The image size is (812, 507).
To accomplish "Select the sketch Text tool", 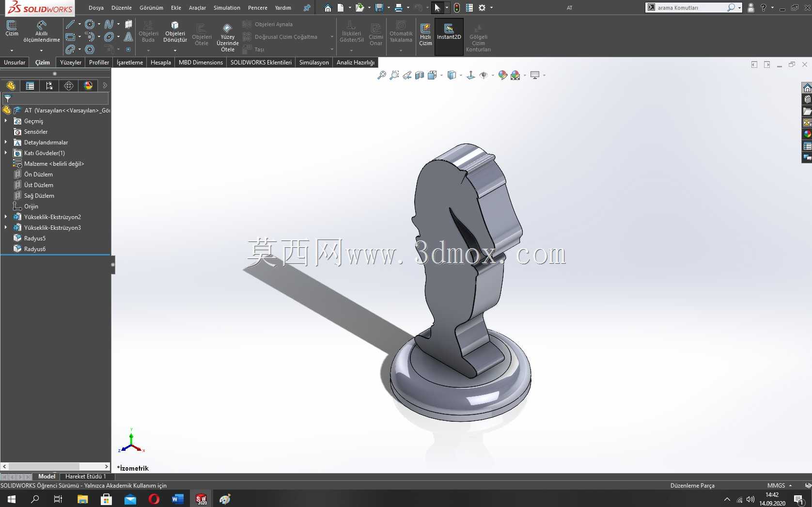I will (128, 37).
